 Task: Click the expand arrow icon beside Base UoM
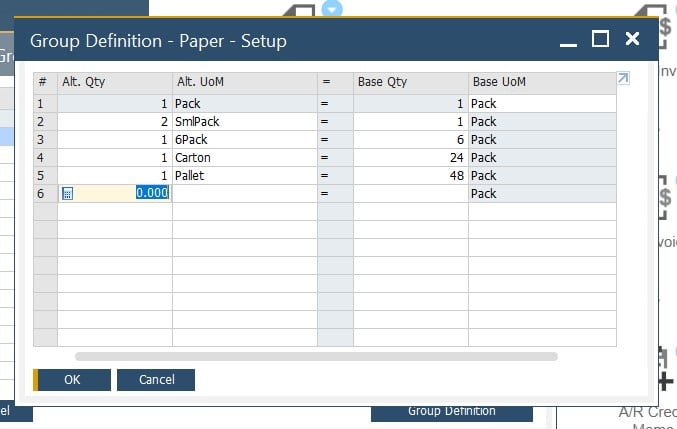click(623, 78)
